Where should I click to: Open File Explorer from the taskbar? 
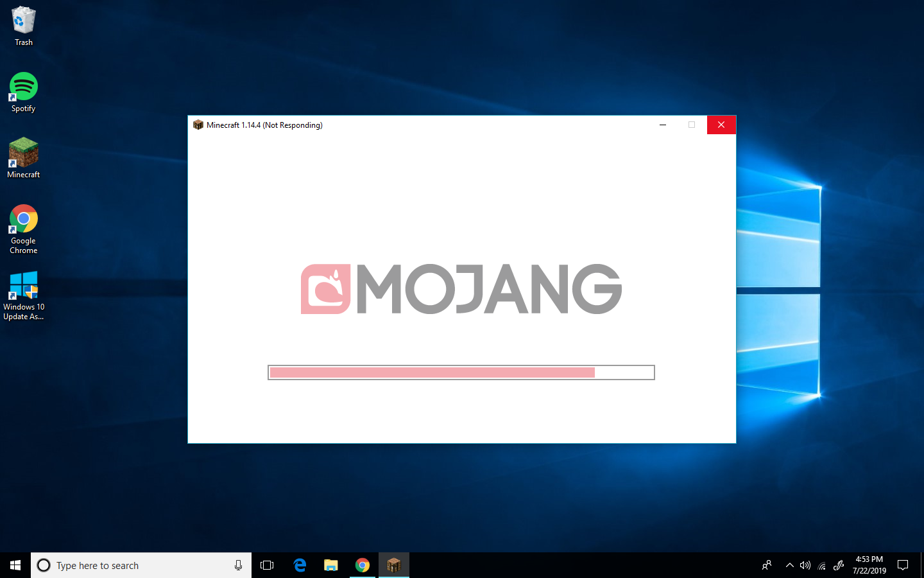[x=331, y=565]
